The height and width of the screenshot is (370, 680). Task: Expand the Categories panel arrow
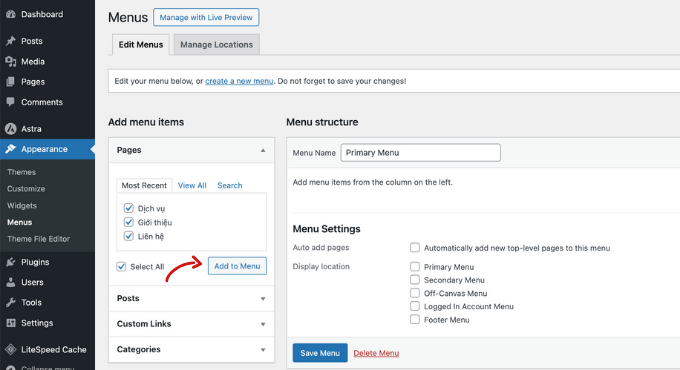(x=263, y=350)
